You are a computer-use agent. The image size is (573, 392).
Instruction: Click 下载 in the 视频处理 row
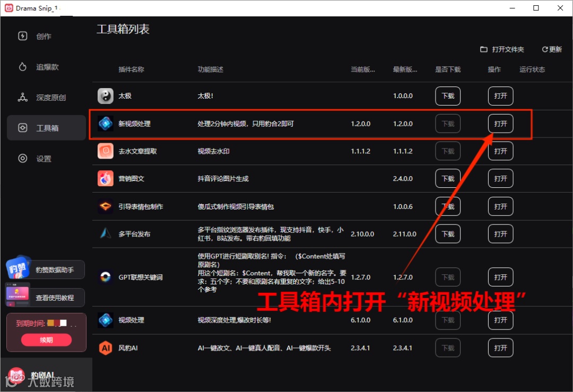pos(448,320)
